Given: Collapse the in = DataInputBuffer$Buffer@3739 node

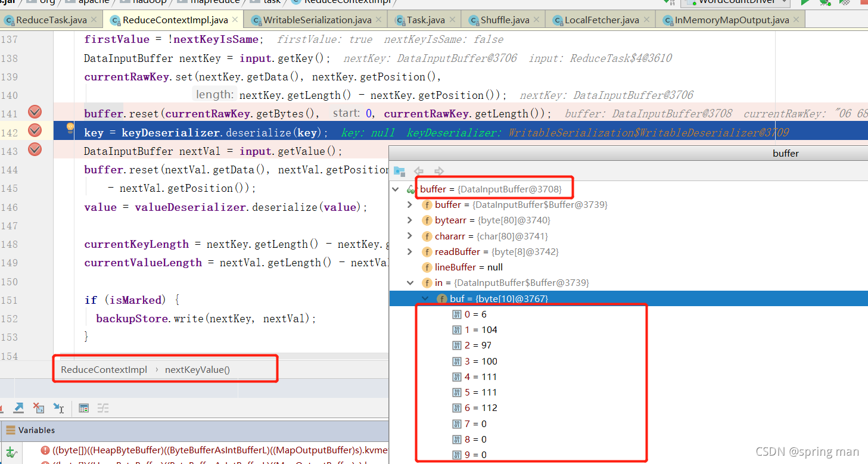Looking at the screenshot, I should [409, 283].
